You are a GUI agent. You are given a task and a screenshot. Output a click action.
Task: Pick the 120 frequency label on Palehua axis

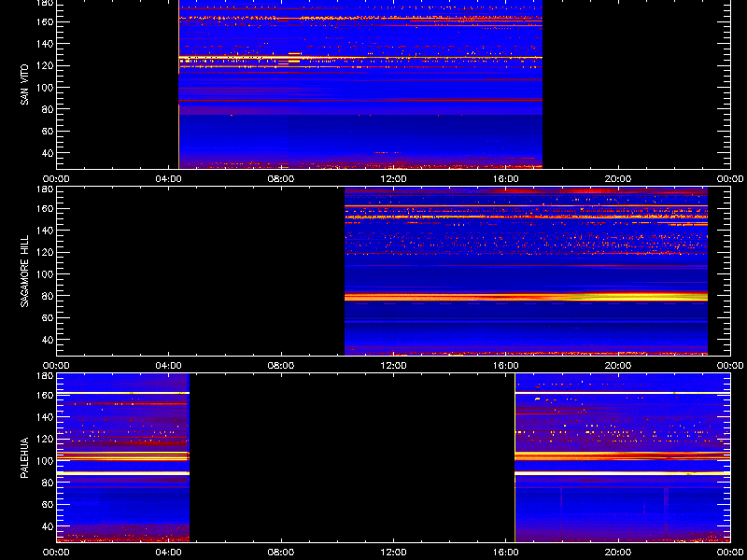tap(46, 439)
